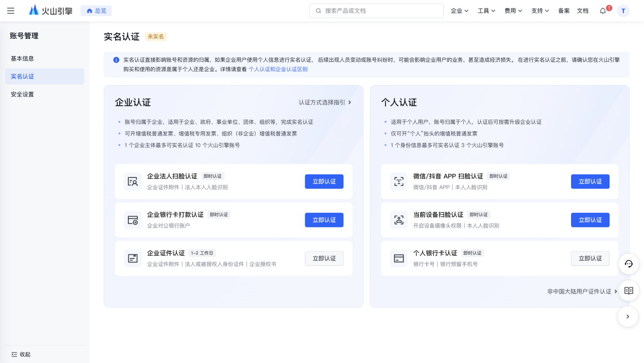Click the 火山引擎 logo
This screenshot has height=363, width=644.
(x=51, y=11)
